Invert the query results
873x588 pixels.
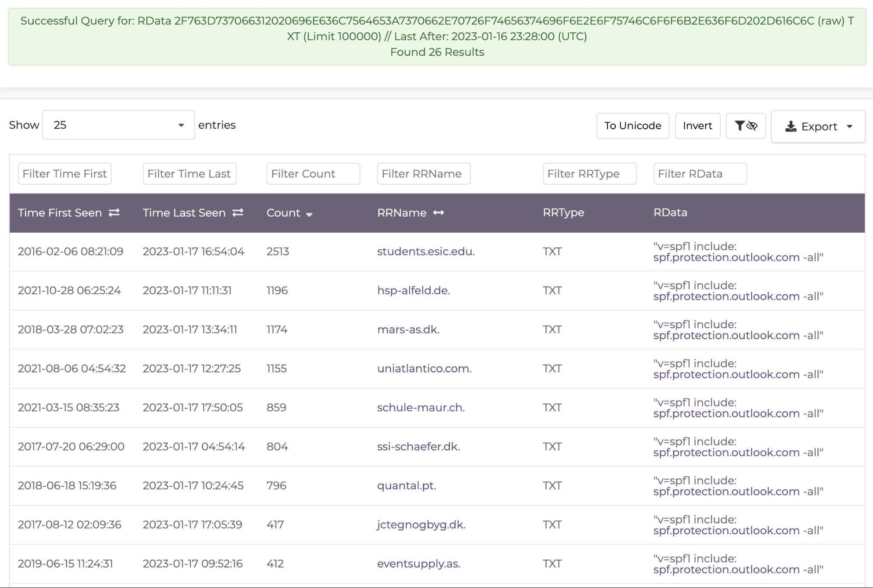pyautogui.click(x=697, y=126)
